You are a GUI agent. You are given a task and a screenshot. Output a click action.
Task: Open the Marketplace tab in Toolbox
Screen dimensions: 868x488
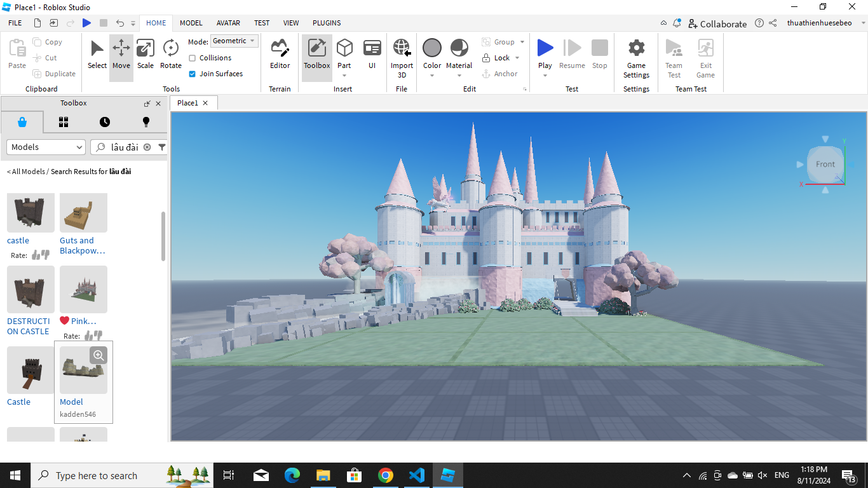click(22, 122)
